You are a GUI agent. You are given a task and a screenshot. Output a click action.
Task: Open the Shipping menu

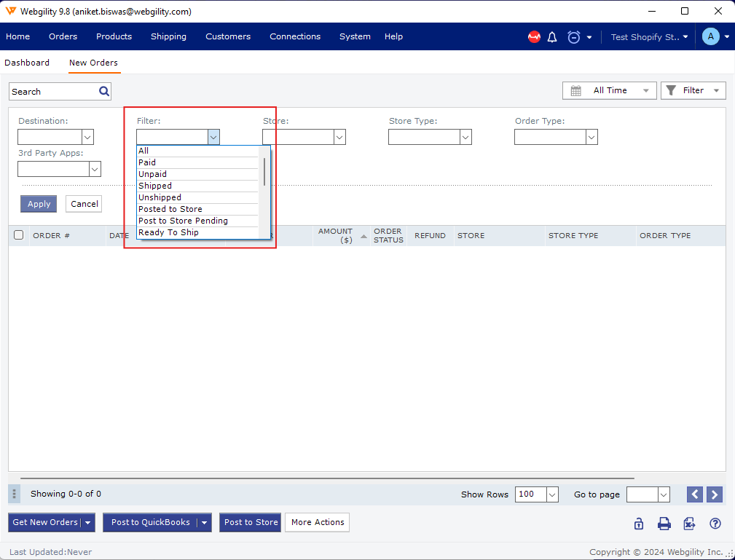pyautogui.click(x=168, y=36)
